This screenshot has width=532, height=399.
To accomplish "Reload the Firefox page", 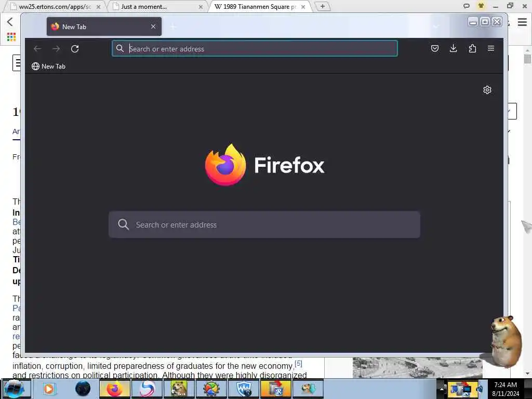I will 75,49.
